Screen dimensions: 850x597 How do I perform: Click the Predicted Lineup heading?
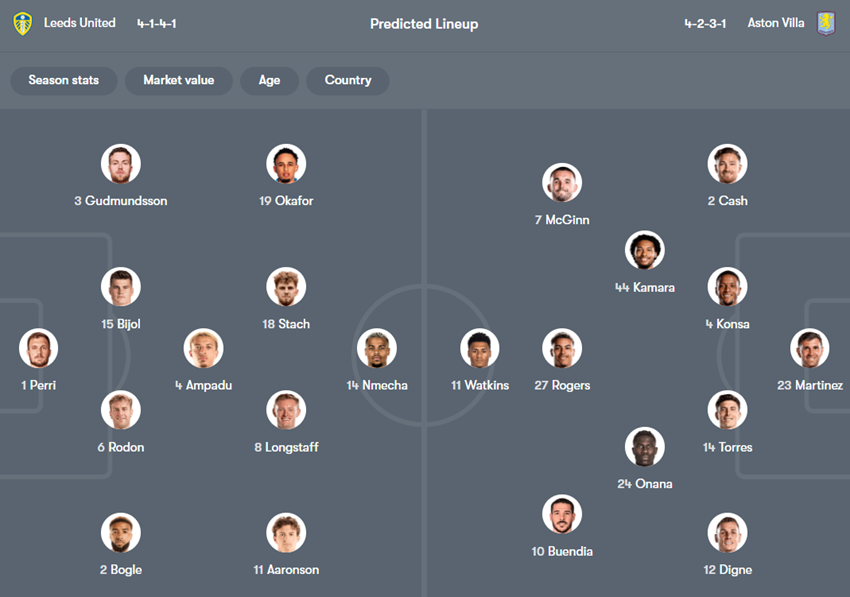(424, 24)
